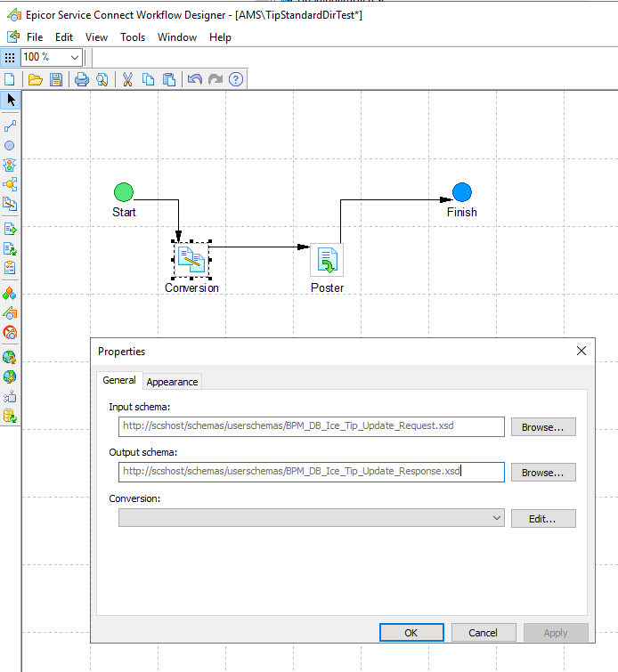Screen dimensions: 618x672
Task: Create a new workflow document
Action: (x=10, y=80)
